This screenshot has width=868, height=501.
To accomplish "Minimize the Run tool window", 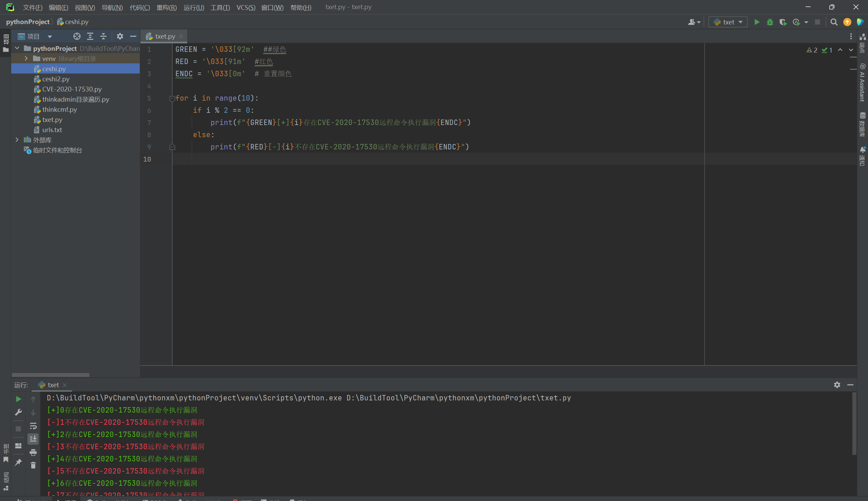I will [850, 385].
